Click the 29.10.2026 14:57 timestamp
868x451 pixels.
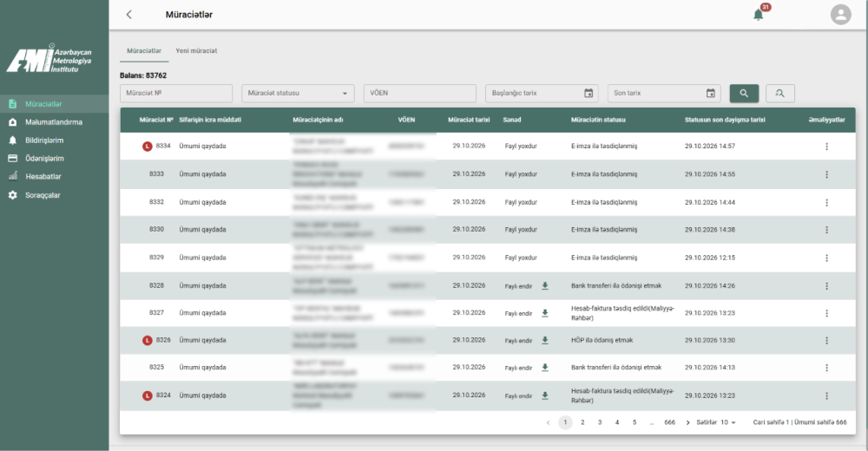coord(710,146)
